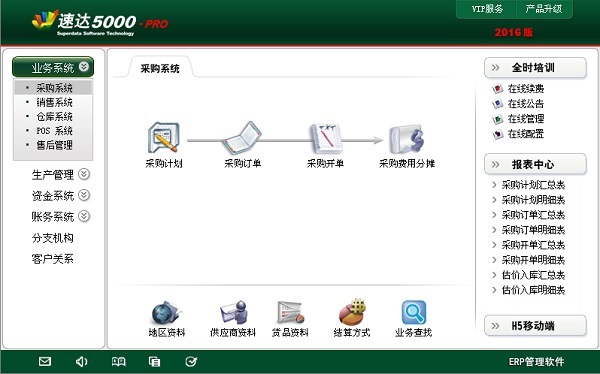Screen dimensions: 600x374
Task: Click the mail envelope icon in bottom bar
Action: point(45,361)
